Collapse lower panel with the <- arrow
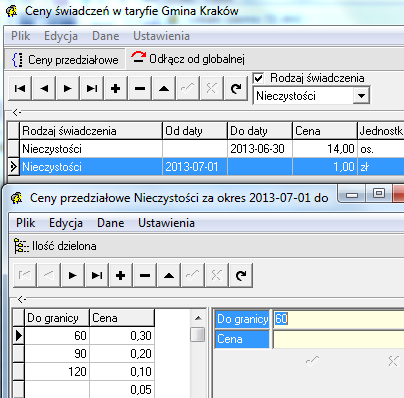The height and width of the screenshot is (398, 404). click(22, 299)
